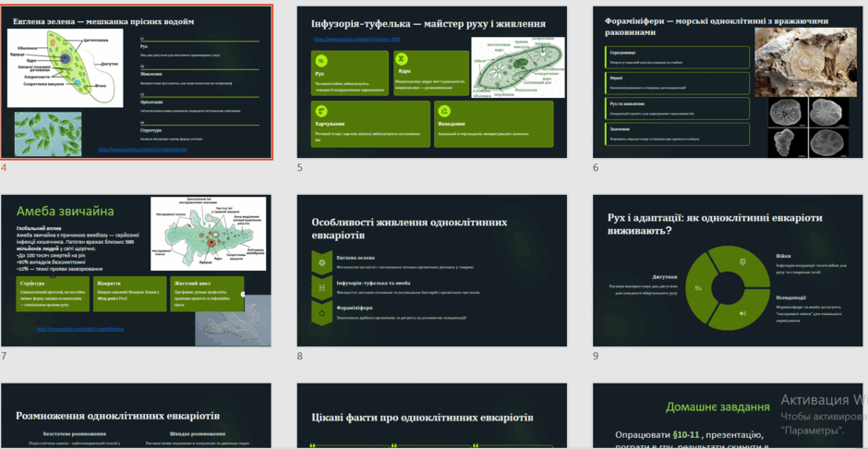
Task: Select slide 4 about Евглена зелена
Action: click(136, 82)
